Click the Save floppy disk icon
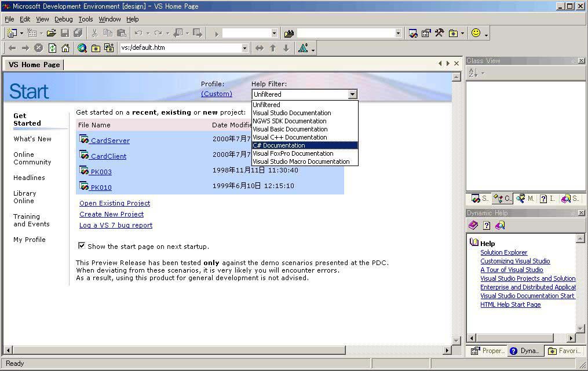This screenshot has height=371, width=588. click(65, 33)
